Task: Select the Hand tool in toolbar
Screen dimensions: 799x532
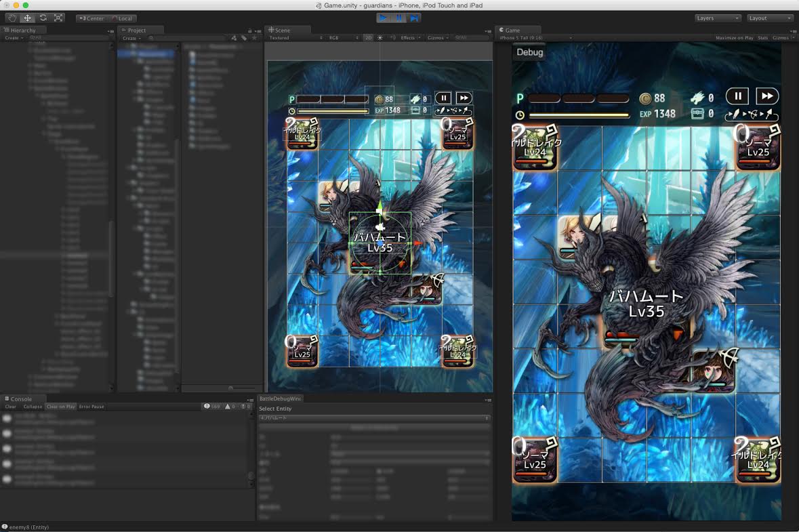Action: [x=12, y=18]
